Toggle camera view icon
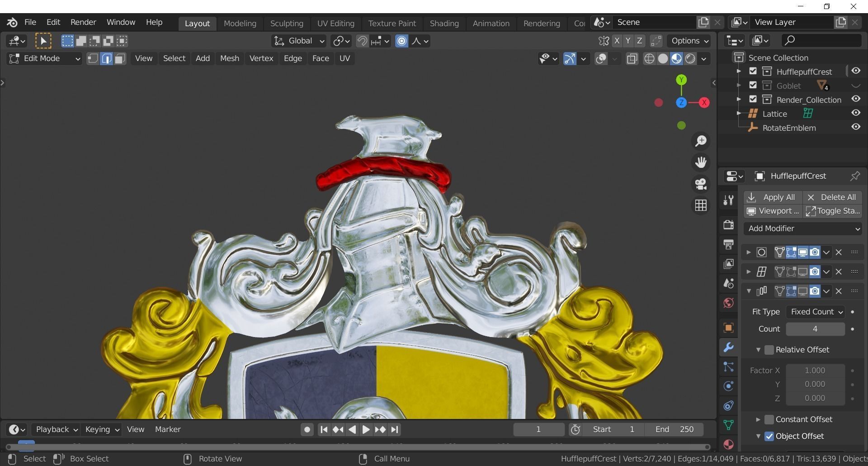This screenshot has width=868, height=466. (701, 184)
